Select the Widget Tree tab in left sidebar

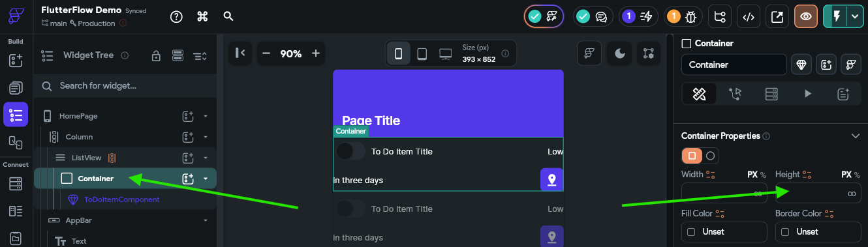pyautogui.click(x=16, y=115)
